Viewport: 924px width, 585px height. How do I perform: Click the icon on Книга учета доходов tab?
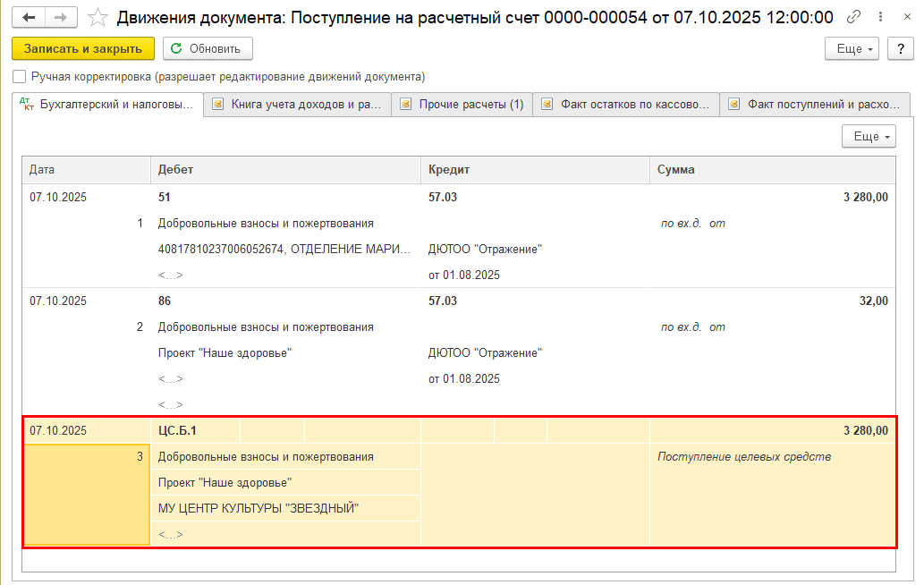coord(217,105)
